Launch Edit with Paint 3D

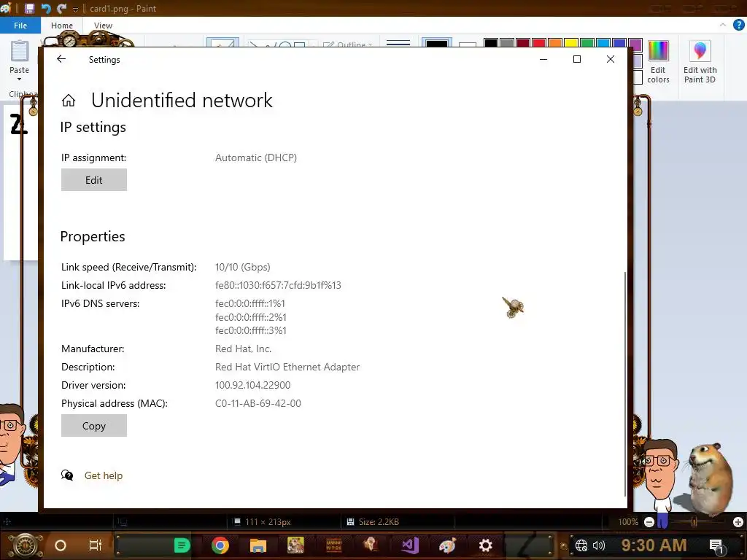coord(700,63)
